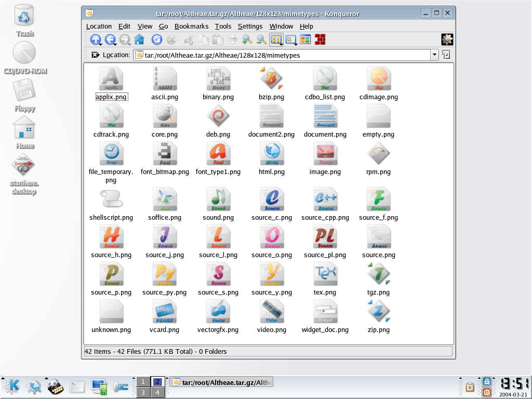Image resolution: width=532 pixels, height=399 pixels.
Task: Open the Settings menu
Action: pos(250,26)
